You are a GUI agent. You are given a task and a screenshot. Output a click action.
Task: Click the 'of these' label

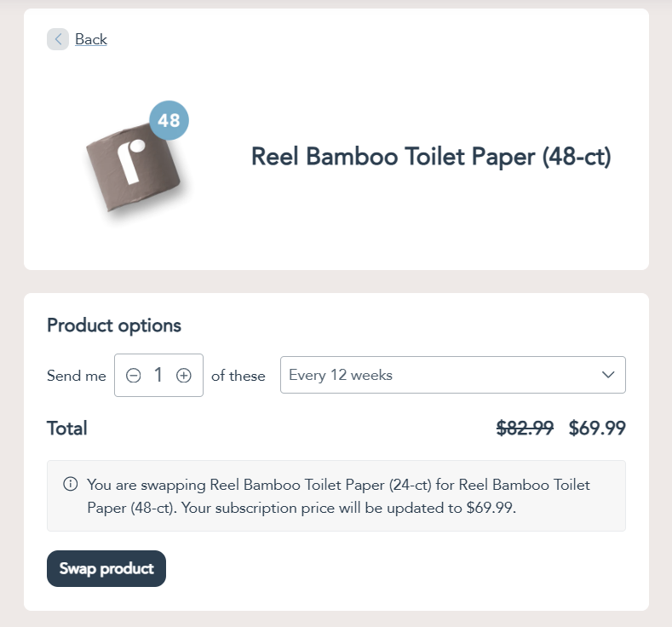(x=238, y=376)
